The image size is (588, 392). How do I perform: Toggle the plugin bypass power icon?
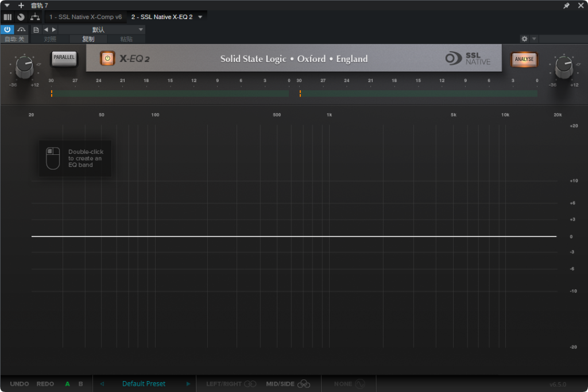(x=7, y=29)
